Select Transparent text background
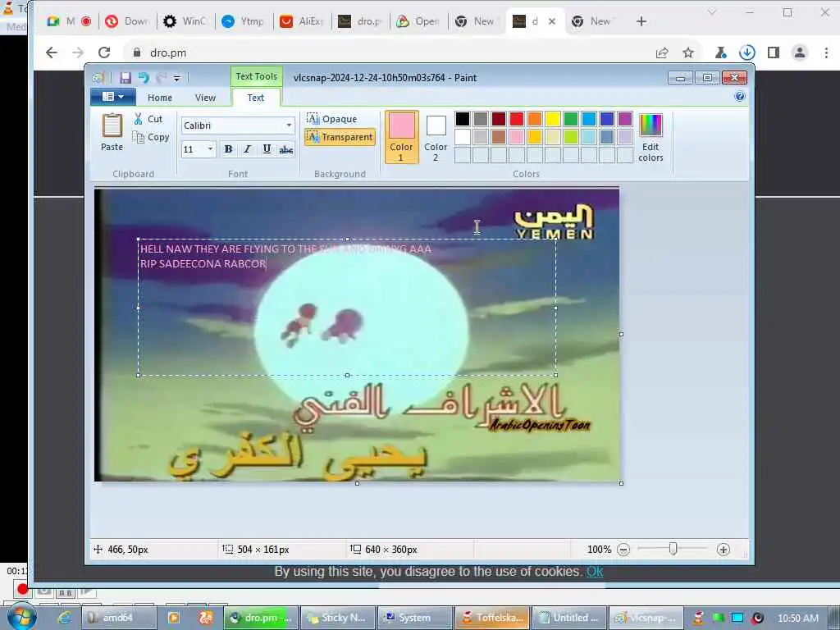 (x=340, y=137)
